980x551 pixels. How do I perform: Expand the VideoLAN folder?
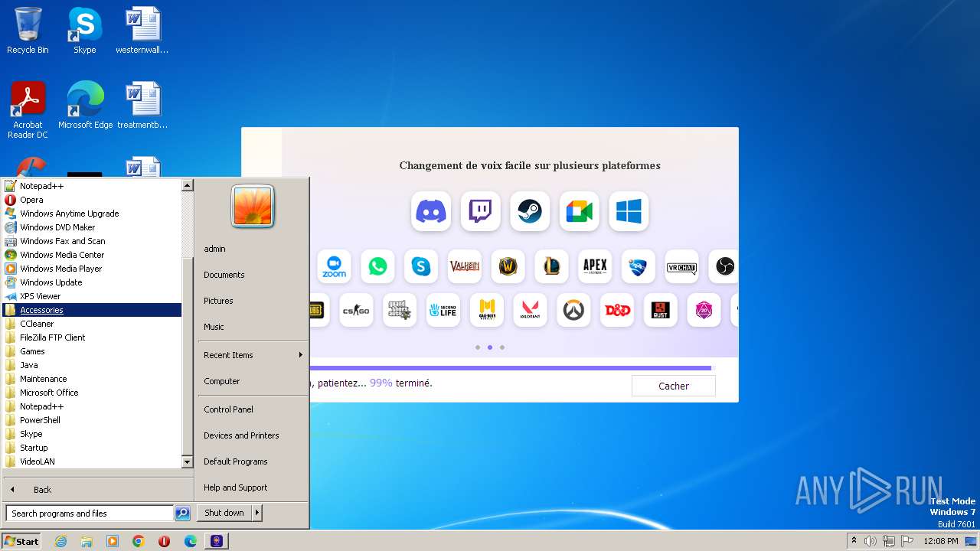(92, 461)
